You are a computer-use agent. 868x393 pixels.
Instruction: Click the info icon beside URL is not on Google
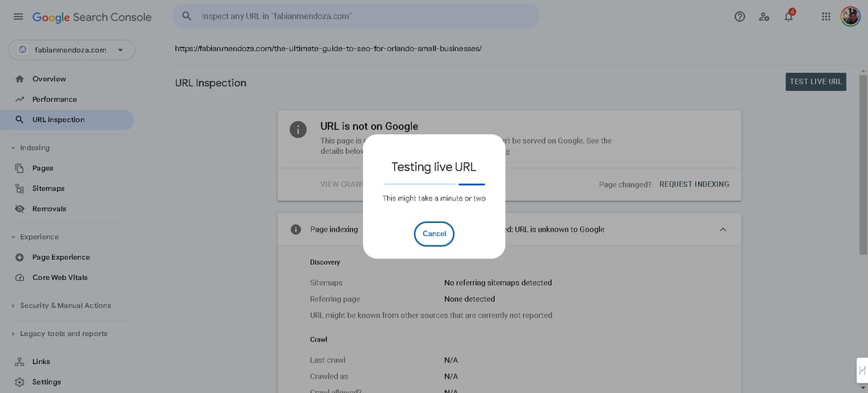pyautogui.click(x=297, y=130)
